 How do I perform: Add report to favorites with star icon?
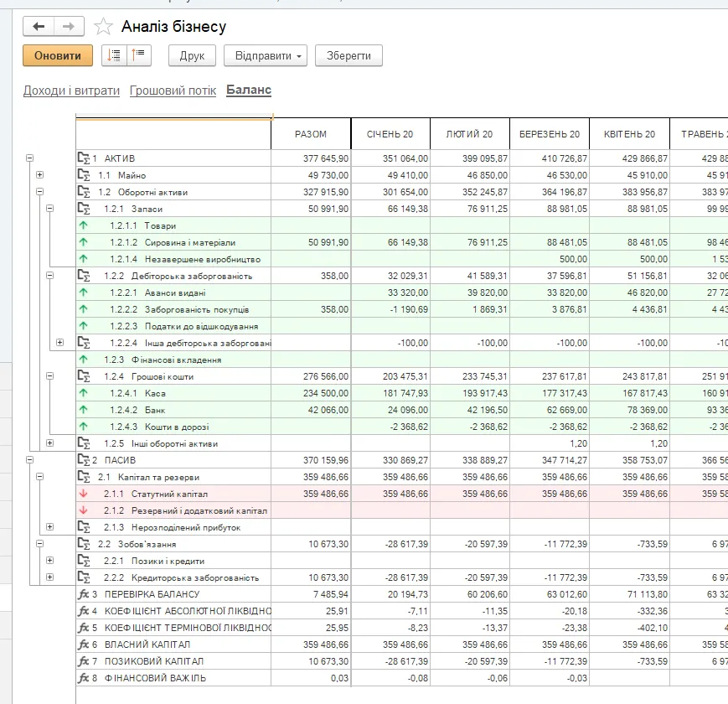[103, 27]
